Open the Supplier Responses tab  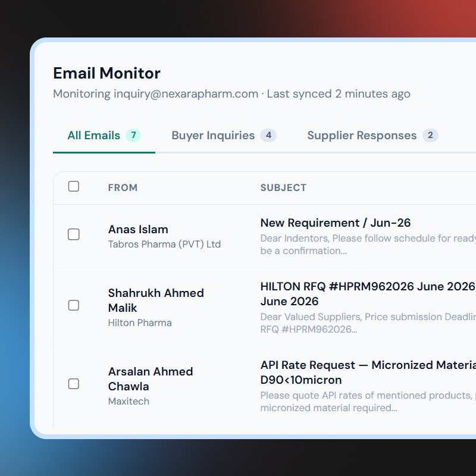[x=372, y=136]
